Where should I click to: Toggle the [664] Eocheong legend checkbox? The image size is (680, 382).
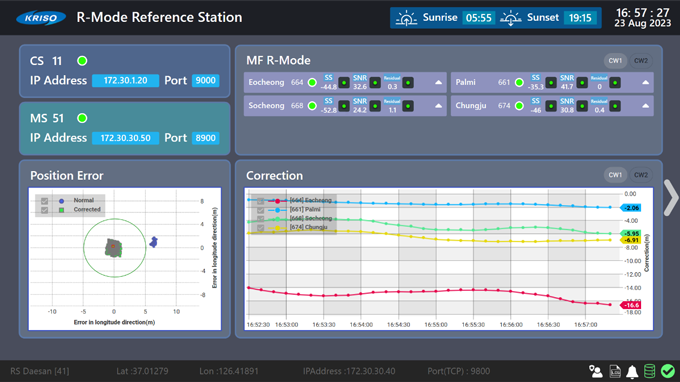[x=260, y=201]
